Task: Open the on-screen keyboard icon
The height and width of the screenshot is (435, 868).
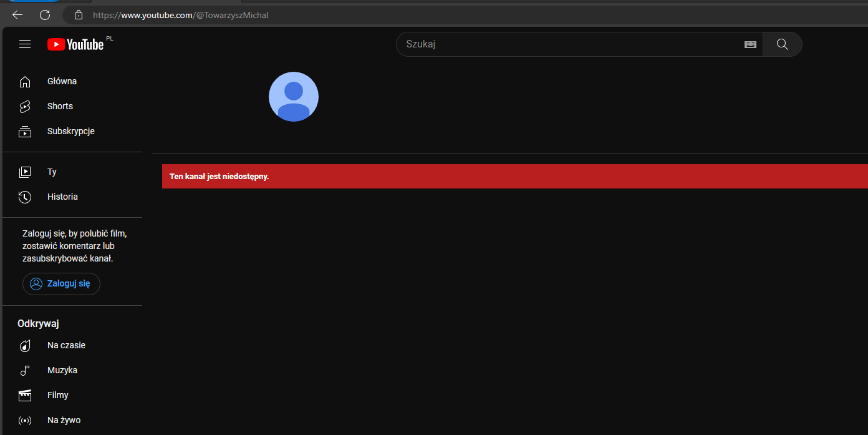Action: coord(750,44)
